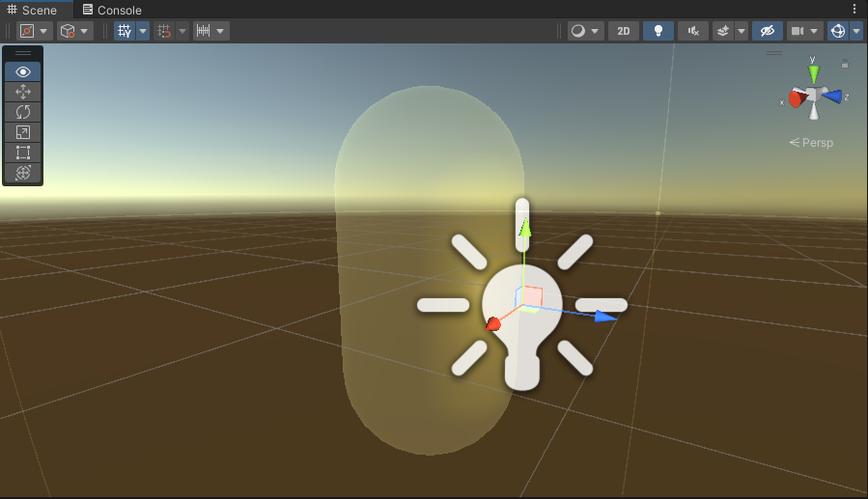868x499 pixels.
Task: Click the green Y axis cone on orientation gizmo
Action: pos(813,74)
